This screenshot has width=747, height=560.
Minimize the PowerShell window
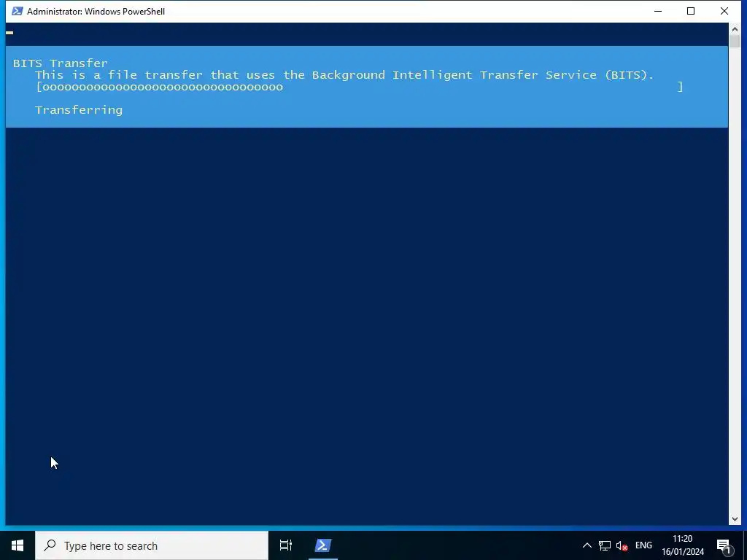click(658, 11)
